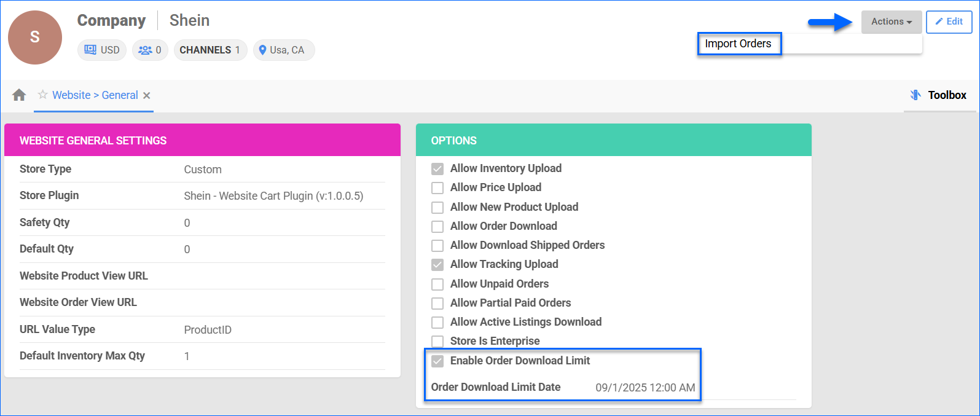Toggle Enable Order Download Limit checkbox
The height and width of the screenshot is (416, 980).
437,361
